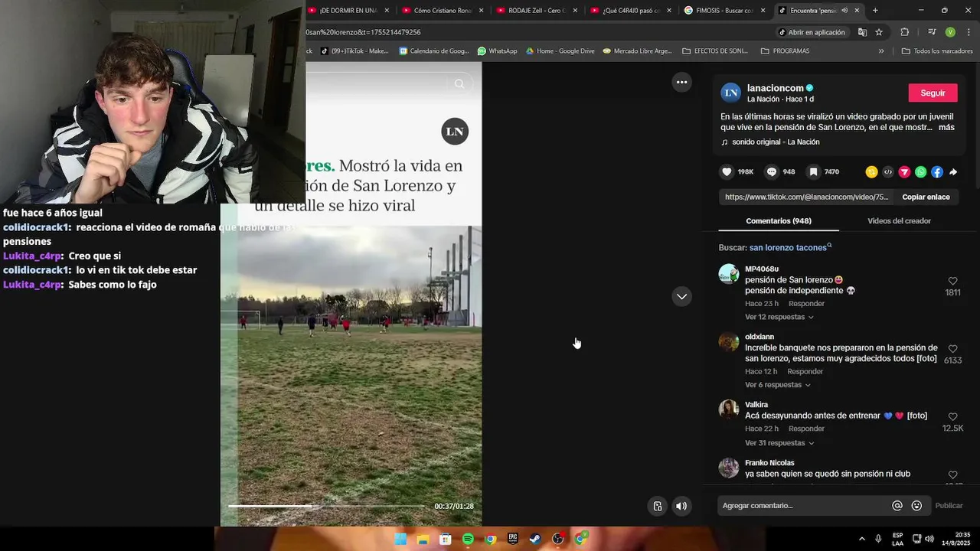The width and height of the screenshot is (980, 551).
Task: Repost the video with the yellow icon
Action: tap(871, 172)
